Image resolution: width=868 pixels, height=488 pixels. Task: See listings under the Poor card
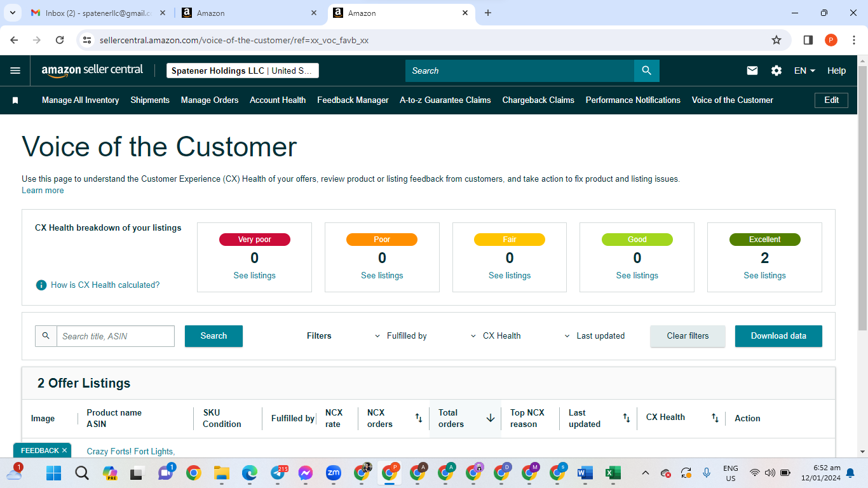(382, 275)
